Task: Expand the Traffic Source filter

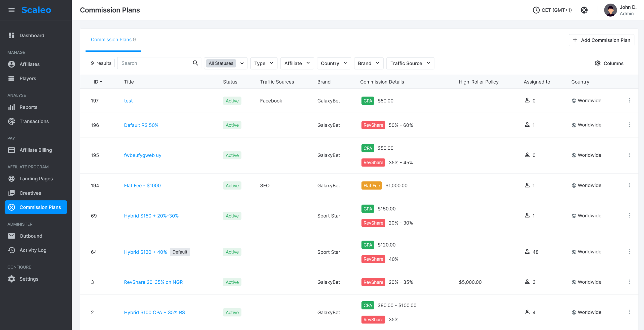Action: [x=410, y=63]
